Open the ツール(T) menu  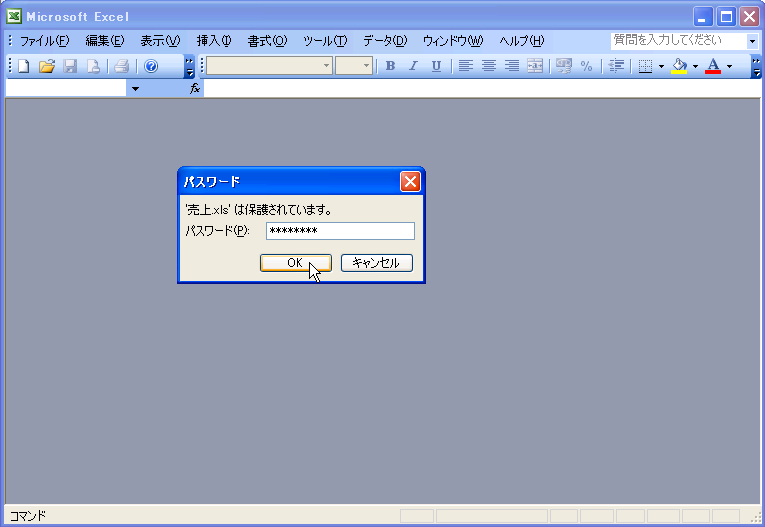click(325, 41)
